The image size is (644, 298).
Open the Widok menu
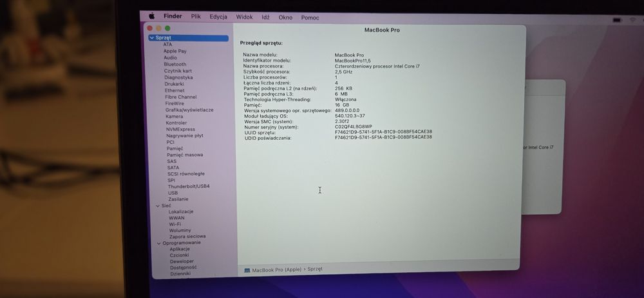(x=244, y=17)
